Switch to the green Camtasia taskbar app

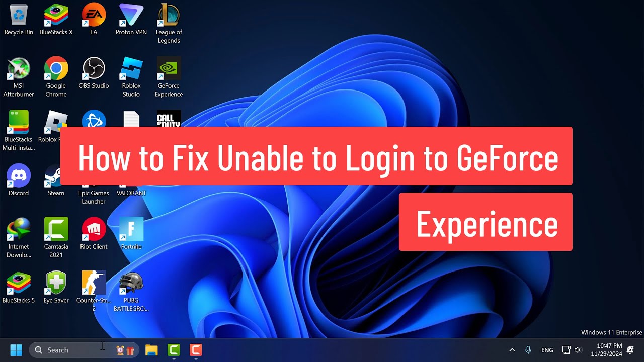[x=174, y=350]
